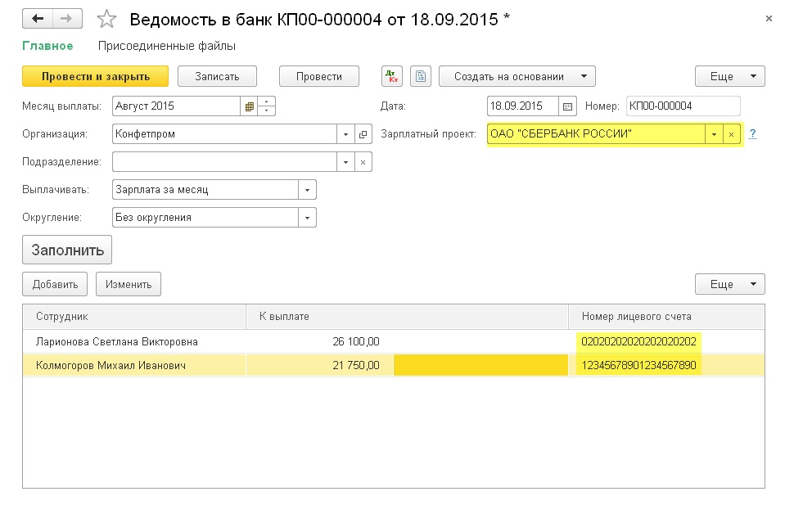The width and height of the screenshot is (812, 505).
Task: Clear the Подразделение field
Action: pos(363,162)
